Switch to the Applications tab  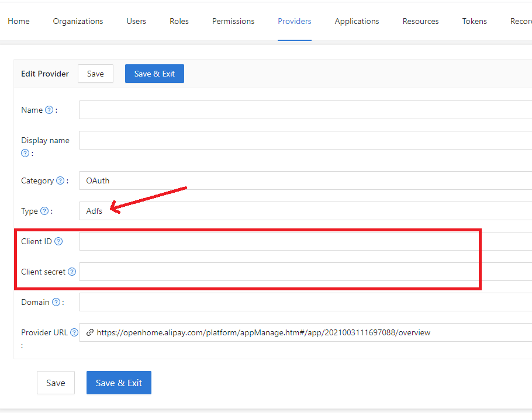click(x=357, y=21)
